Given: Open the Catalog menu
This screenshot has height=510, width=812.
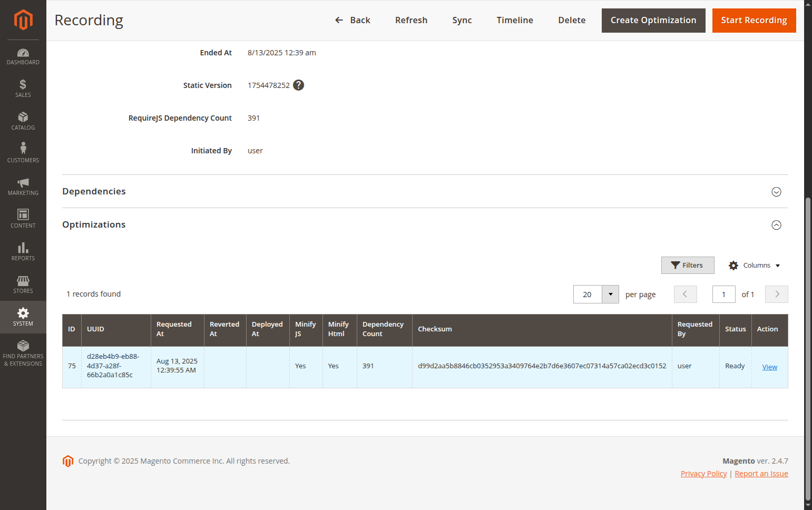Looking at the screenshot, I should pyautogui.click(x=23, y=121).
